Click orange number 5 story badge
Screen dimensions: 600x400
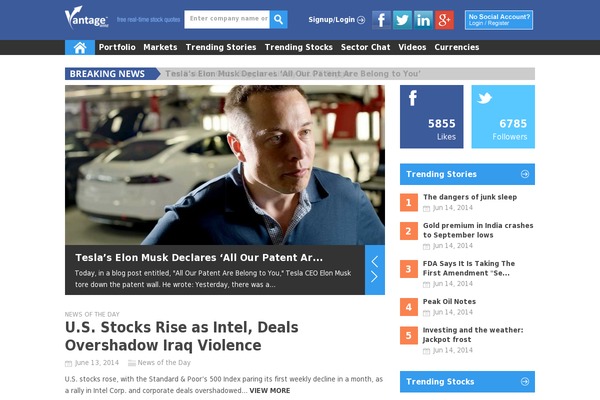[409, 336]
